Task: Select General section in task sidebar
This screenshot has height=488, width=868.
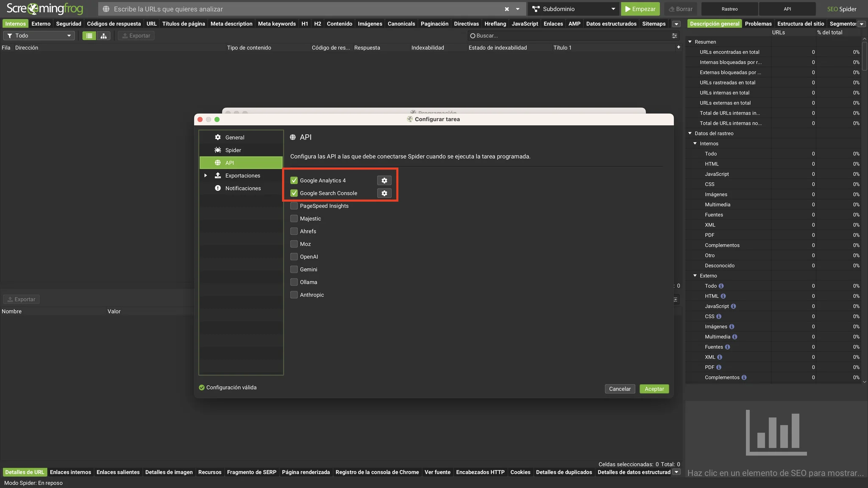Action: click(x=241, y=137)
